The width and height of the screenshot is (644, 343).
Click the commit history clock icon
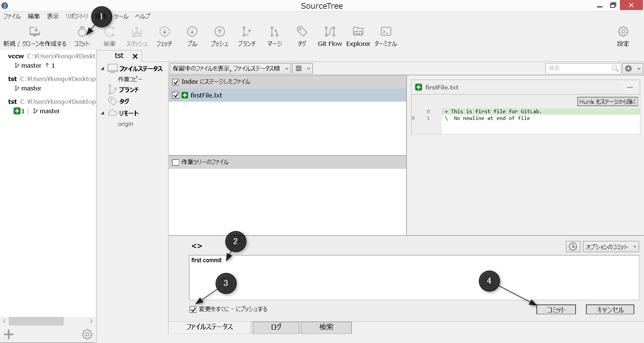[x=573, y=247]
